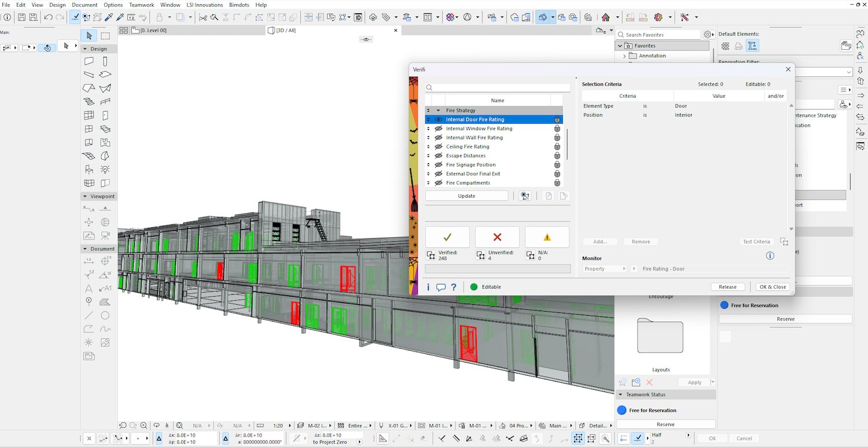Toggle visibility of Escape Distances rule
The image size is (868, 447).
438,156
